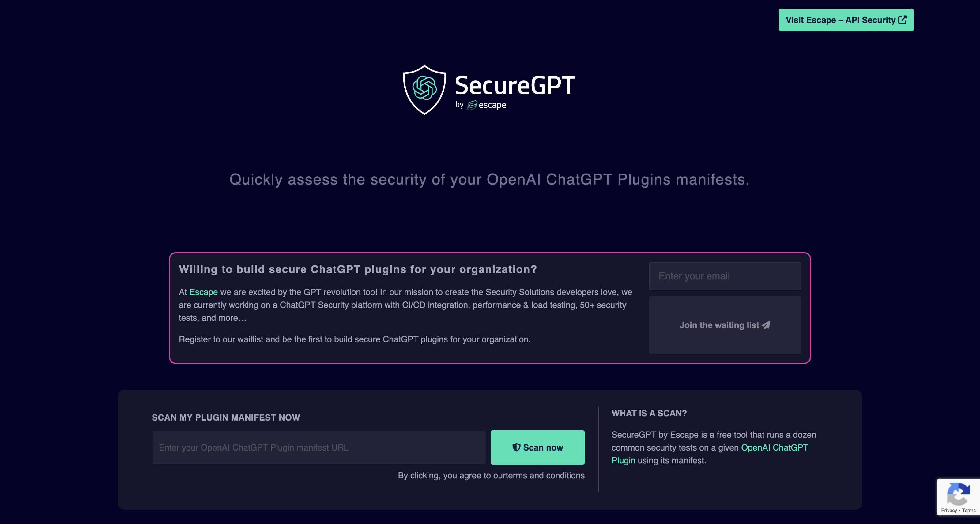Open Visit Escape – API Security button
The height and width of the screenshot is (524, 980).
click(846, 20)
